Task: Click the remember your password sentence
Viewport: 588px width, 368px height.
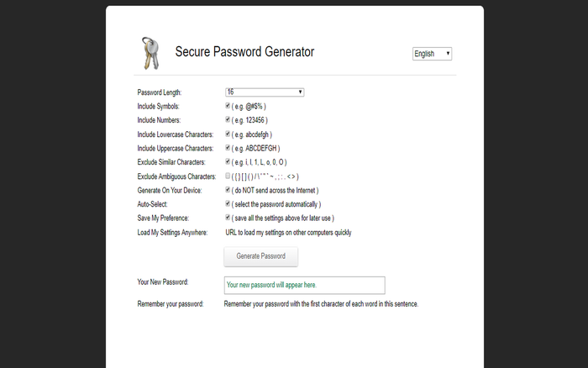Action: [321, 303]
